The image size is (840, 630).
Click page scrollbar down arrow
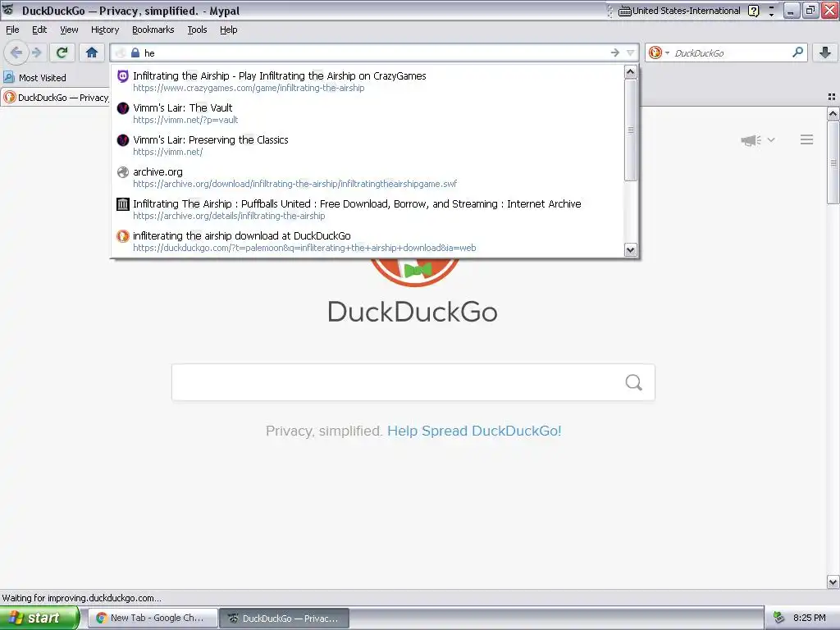click(833, 582)
